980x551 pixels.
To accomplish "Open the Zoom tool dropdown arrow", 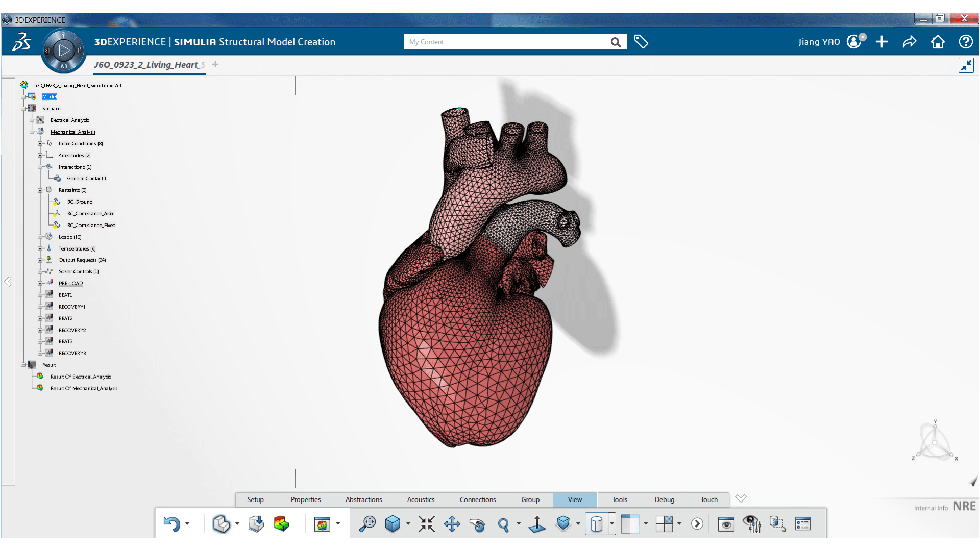I will coord(519,524).
